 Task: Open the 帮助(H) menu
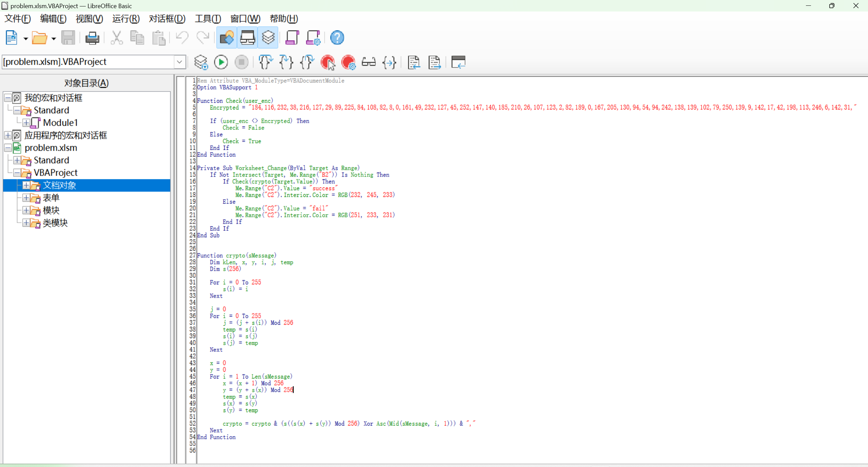click(284, 19)
